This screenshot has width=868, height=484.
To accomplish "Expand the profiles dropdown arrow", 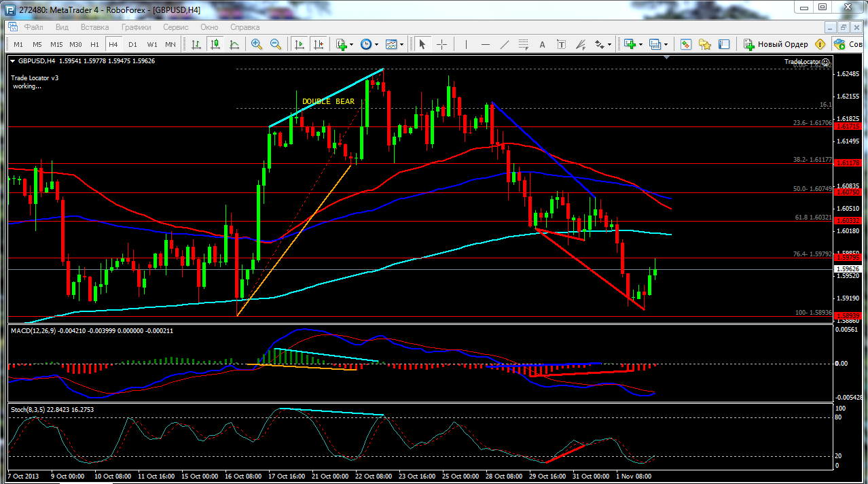I will tap(665, 45).
